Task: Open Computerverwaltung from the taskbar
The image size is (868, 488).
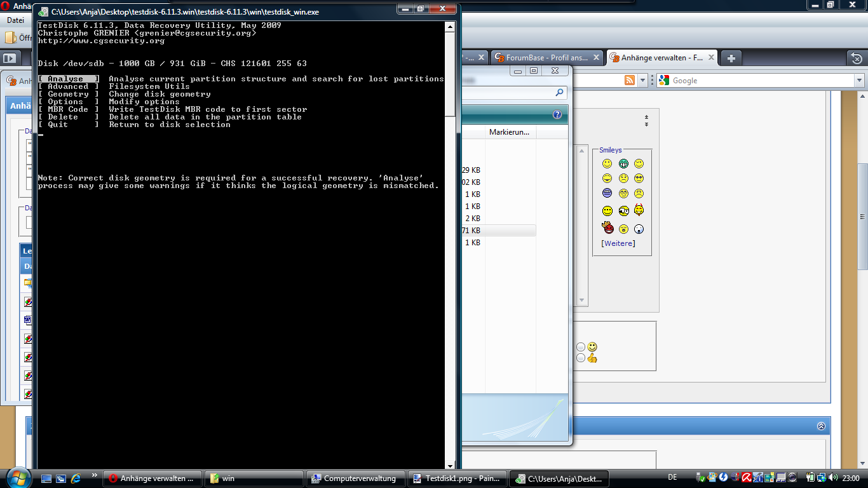Action: click(356, 478)
